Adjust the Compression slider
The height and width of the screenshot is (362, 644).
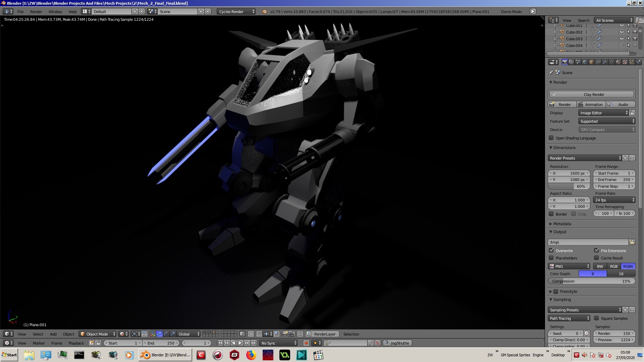point(591,281)
